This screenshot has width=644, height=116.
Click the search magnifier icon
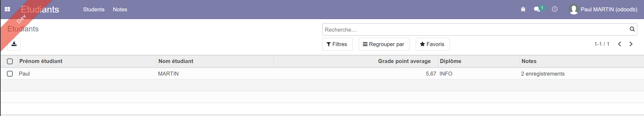click(x=632, y=29)
